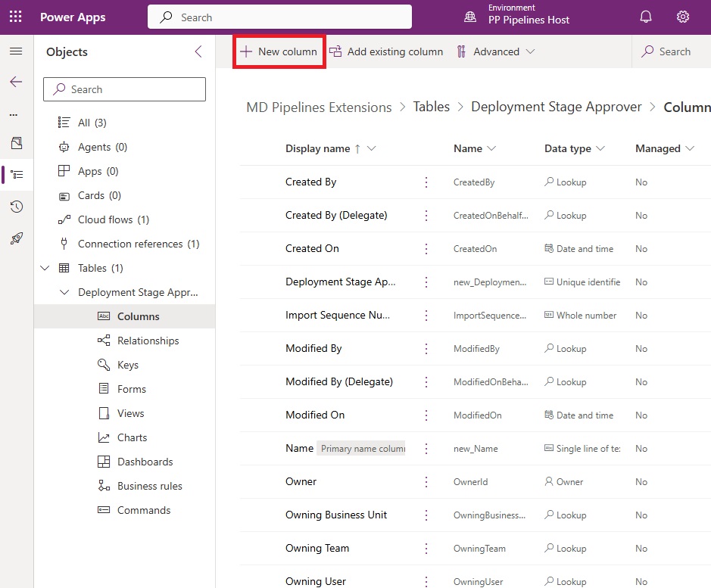Screen dimensions: 711x588
Task: Go back using the left arrow icon
Action: 16,82
